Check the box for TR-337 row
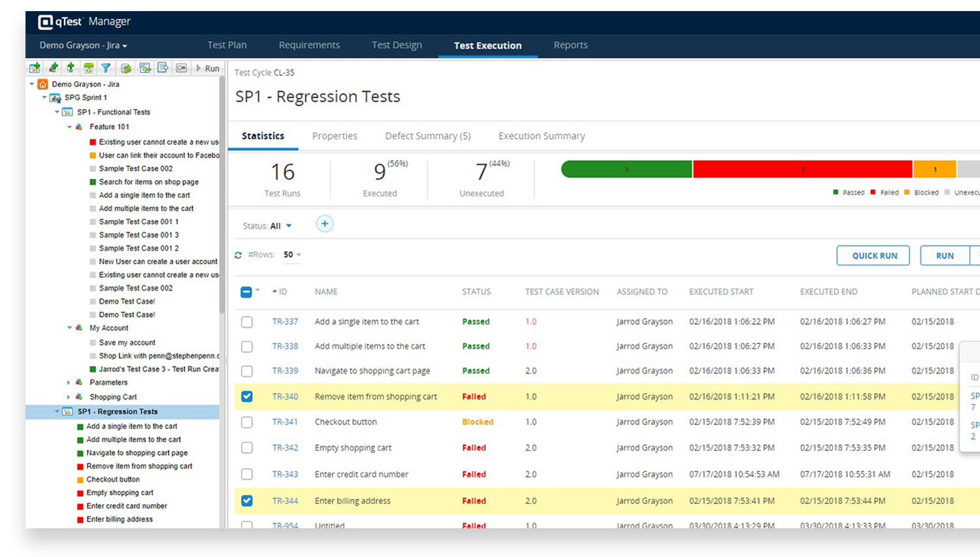The height and width of the screenshot is (557, 980). pyautogui.click(x=247, y=322)
